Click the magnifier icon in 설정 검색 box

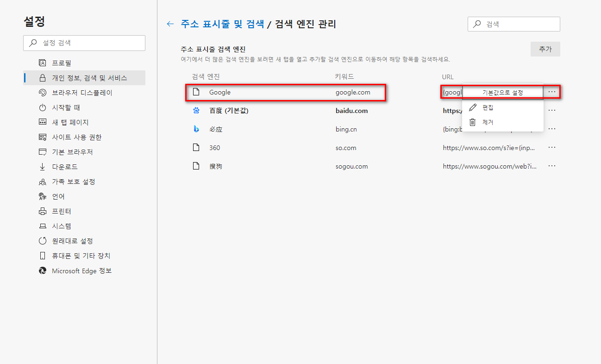[x=33, y=43]
